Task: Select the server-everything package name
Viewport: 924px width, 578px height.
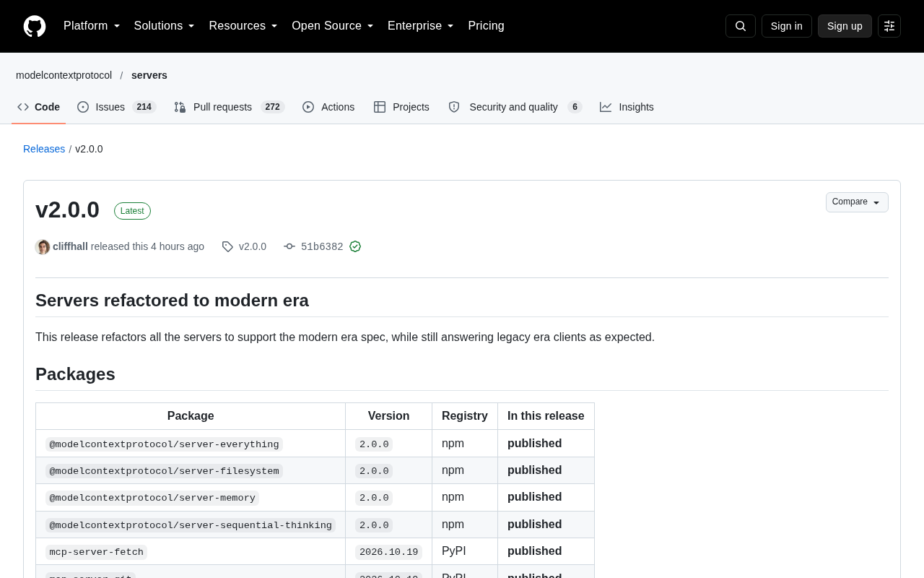Action: pyautogui.click(x=164, y=444)
